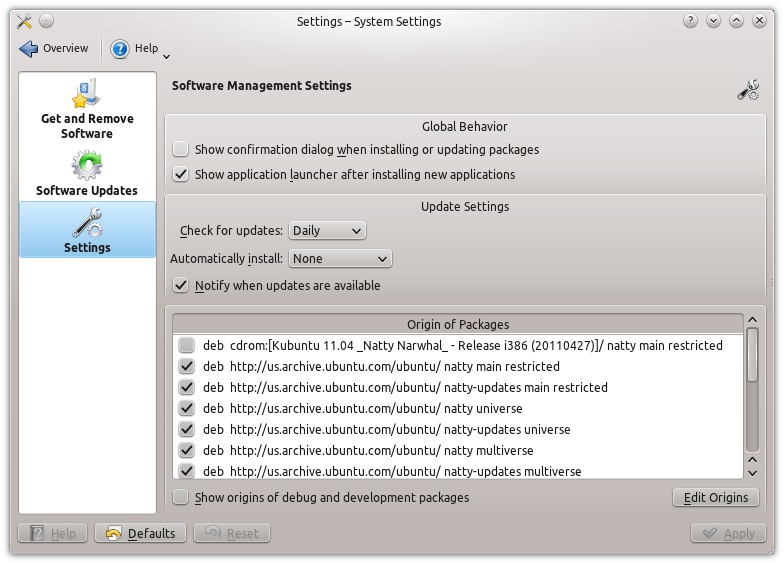Enable show origins of debug packages
The height and width of the screenshot is (564, 784).
click(180, 497)
